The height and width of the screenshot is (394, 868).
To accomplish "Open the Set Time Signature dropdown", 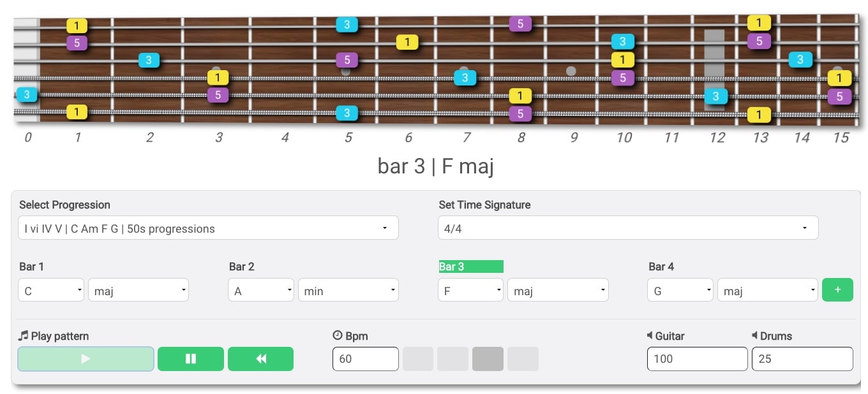I will click(x=627, y=228).
